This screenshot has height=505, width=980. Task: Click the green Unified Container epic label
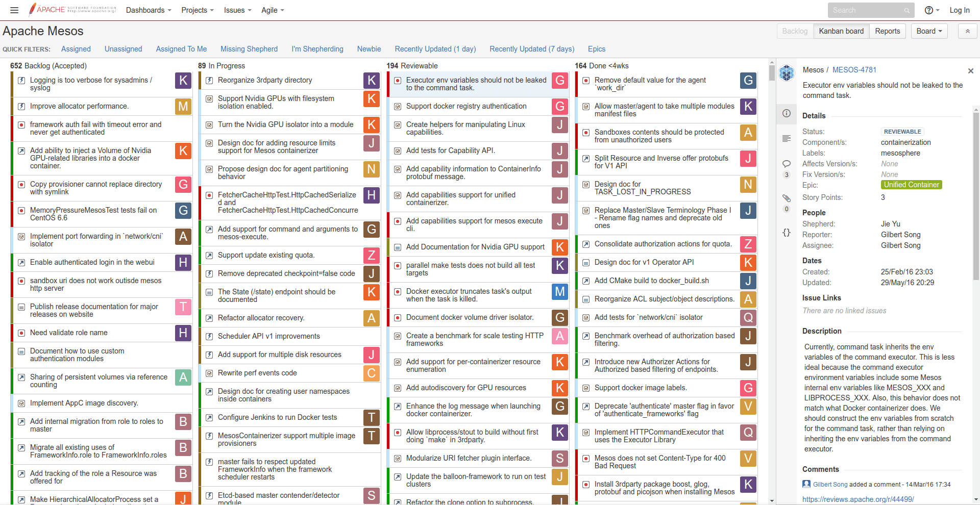point(911,185)
